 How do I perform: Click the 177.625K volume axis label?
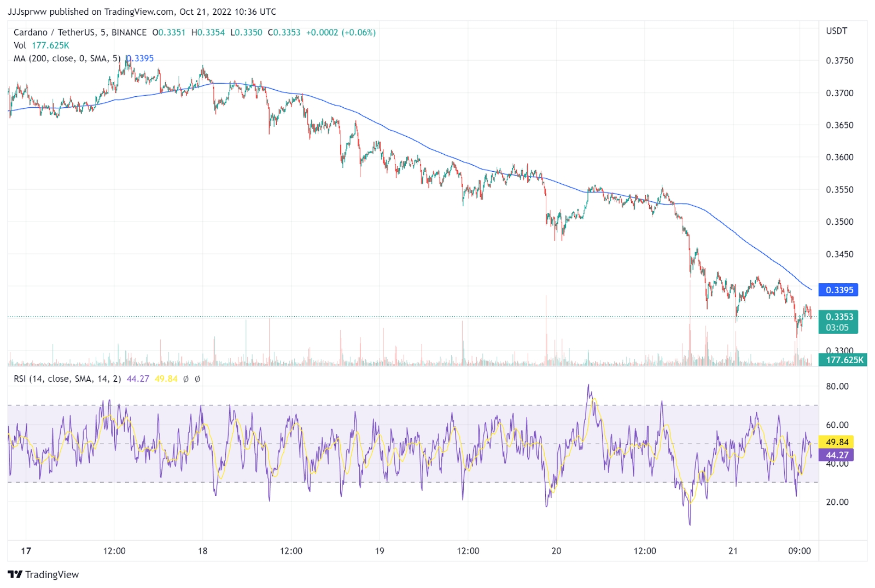pos(842,360)
